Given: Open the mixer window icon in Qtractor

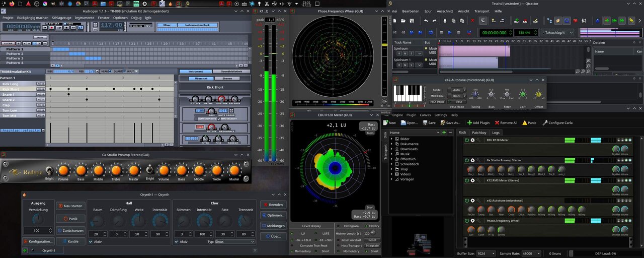Looking at the screenshot, I should point(584,21).
